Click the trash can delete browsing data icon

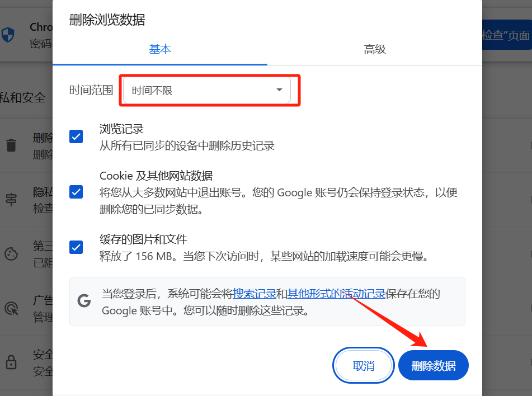click(x=11, y=145)
